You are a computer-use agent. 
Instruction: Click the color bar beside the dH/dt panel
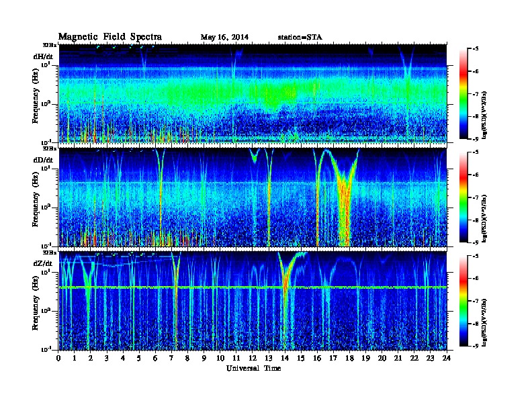(463, 93)
